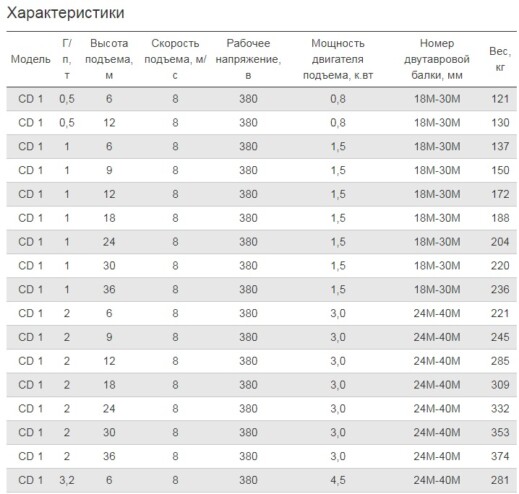Click the weight value 353

pyautogui.click(x=500, y=432)
